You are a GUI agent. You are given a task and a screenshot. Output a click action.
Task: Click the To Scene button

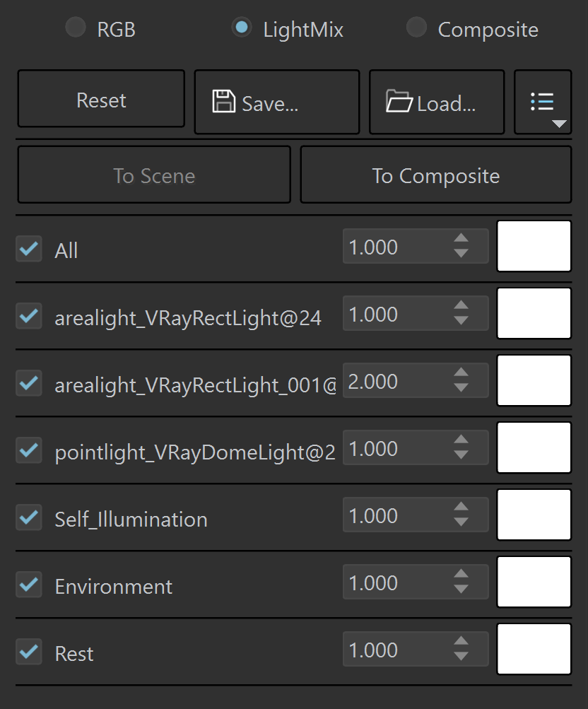click(154, 175)
